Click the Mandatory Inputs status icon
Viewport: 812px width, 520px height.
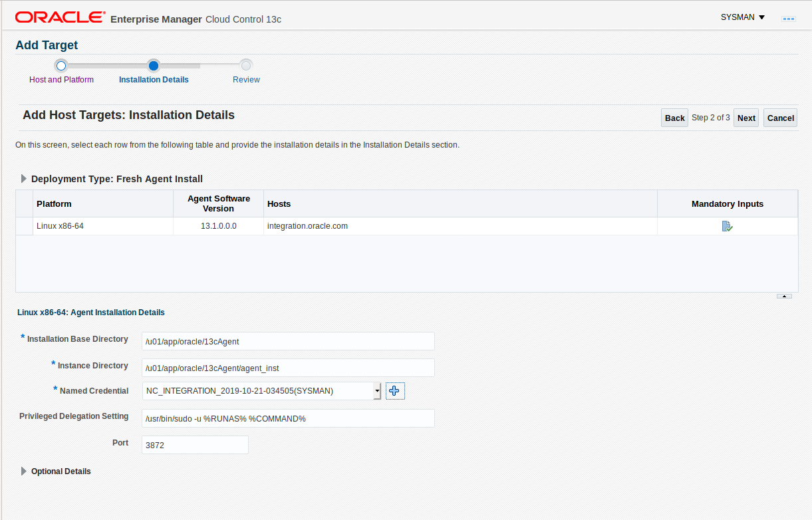coord(727,226)
